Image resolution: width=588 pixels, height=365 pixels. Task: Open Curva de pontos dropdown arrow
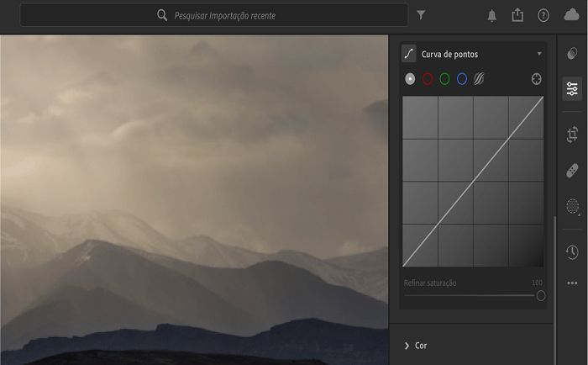pyautogui.click(x=539, y=54)
